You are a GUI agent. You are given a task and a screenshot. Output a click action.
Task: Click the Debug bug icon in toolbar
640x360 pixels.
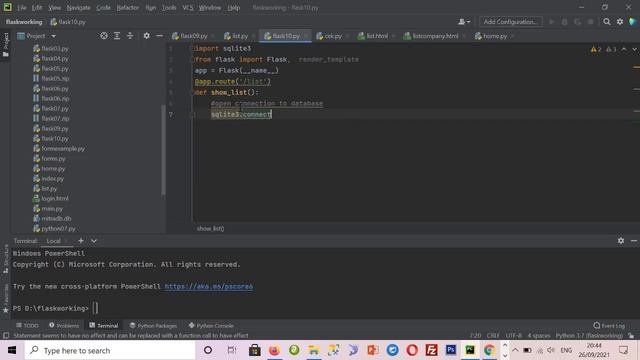pyautogui.click(x=564, y=22)
